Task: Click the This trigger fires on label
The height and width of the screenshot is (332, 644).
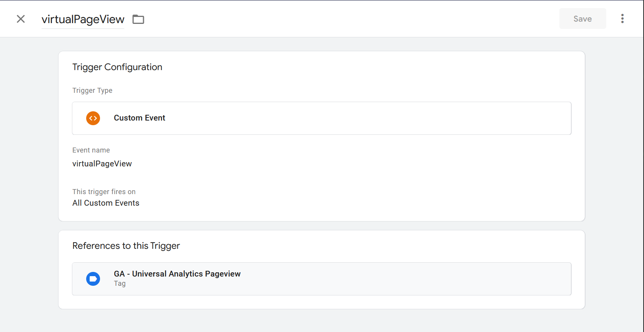Action: (x=104, y=192)
